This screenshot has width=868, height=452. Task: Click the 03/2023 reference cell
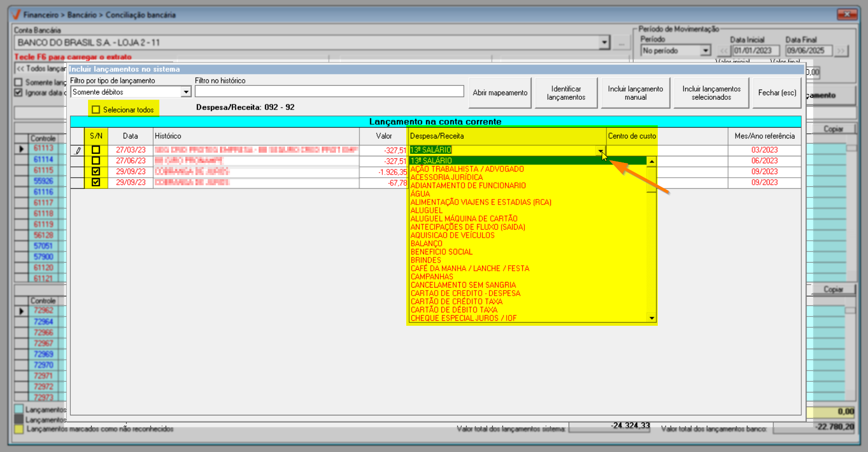(x=764, y=150)
